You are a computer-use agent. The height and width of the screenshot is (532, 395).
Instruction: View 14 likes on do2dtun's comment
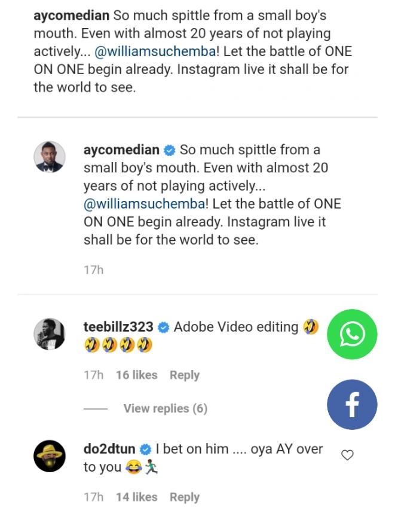136,497
